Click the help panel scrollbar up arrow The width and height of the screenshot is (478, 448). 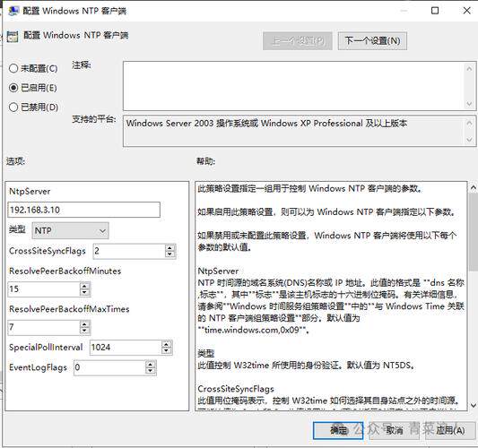click(x=474, y=188)
